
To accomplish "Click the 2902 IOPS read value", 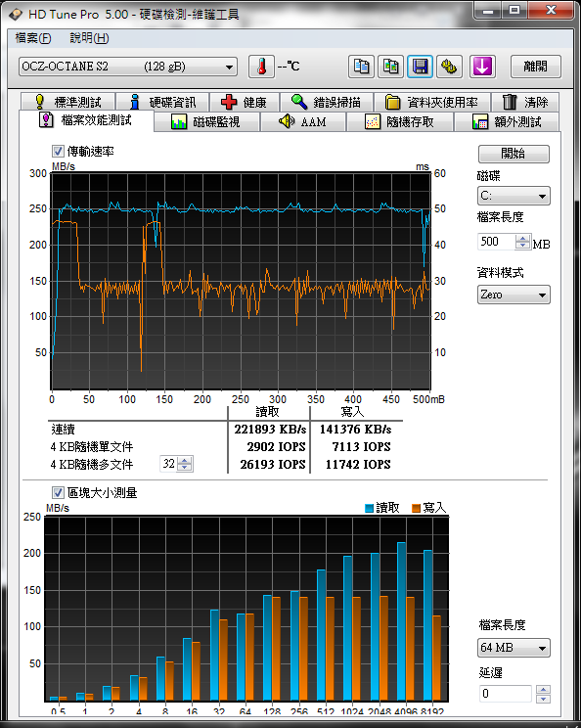I will click(x=276, y=446).
